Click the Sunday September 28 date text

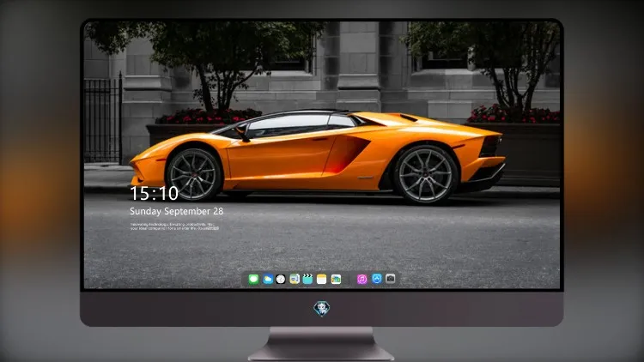click(x=177, y=211)
